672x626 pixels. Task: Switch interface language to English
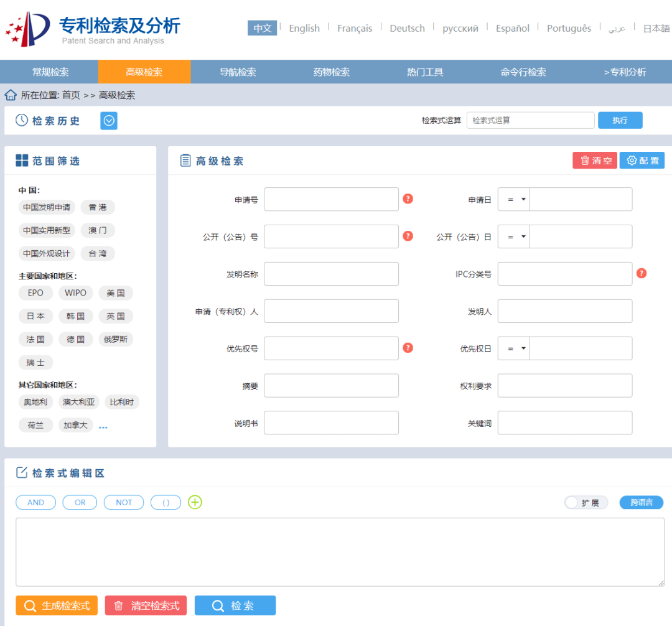click(x=304, y=28)
